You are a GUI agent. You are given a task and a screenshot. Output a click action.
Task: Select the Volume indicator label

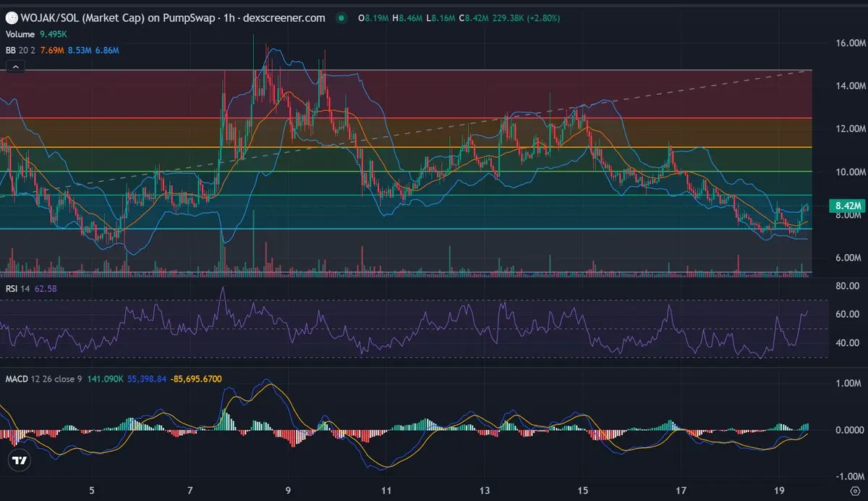point(22,34)
